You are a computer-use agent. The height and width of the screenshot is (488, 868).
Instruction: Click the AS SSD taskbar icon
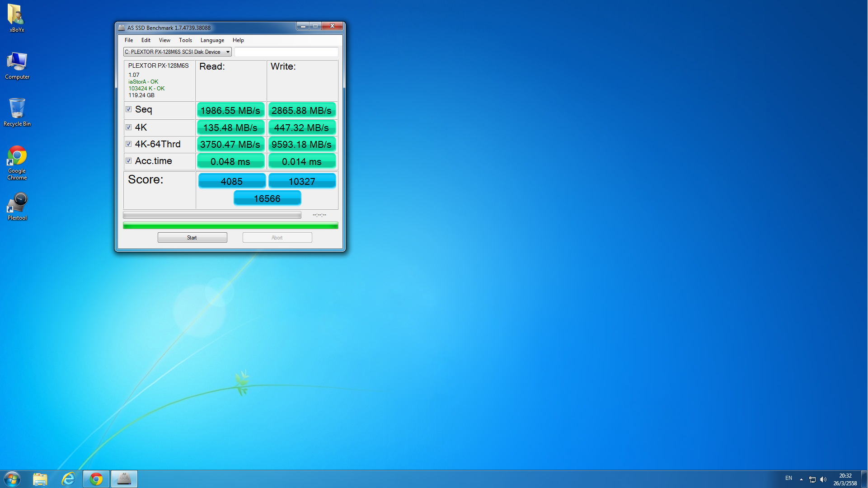(x=124, y=479)
